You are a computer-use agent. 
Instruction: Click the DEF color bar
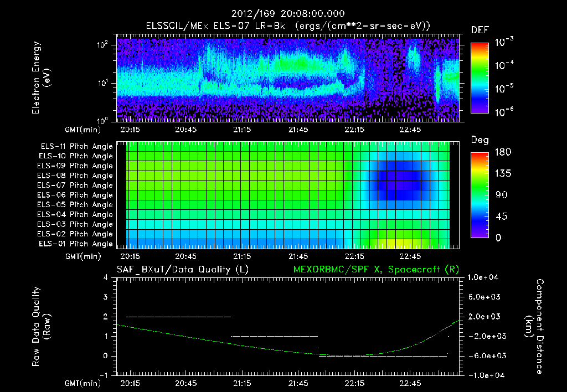(x=480, y=78)
